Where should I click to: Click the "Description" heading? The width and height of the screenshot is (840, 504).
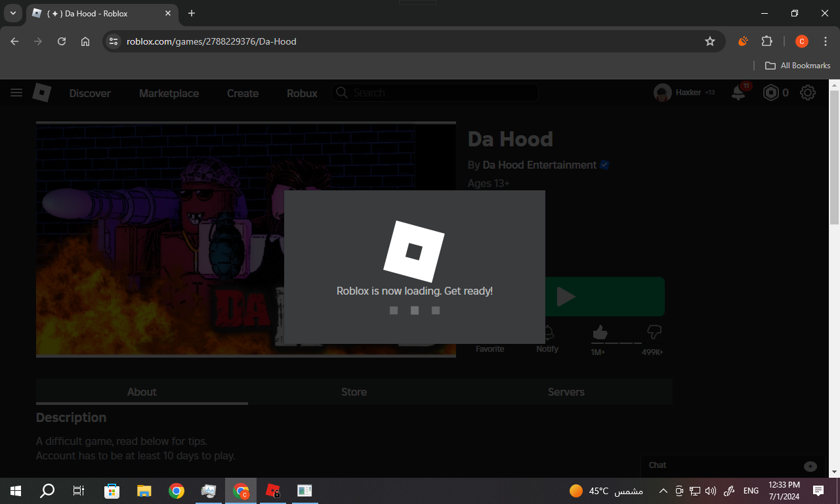click(x=71, y=417)
